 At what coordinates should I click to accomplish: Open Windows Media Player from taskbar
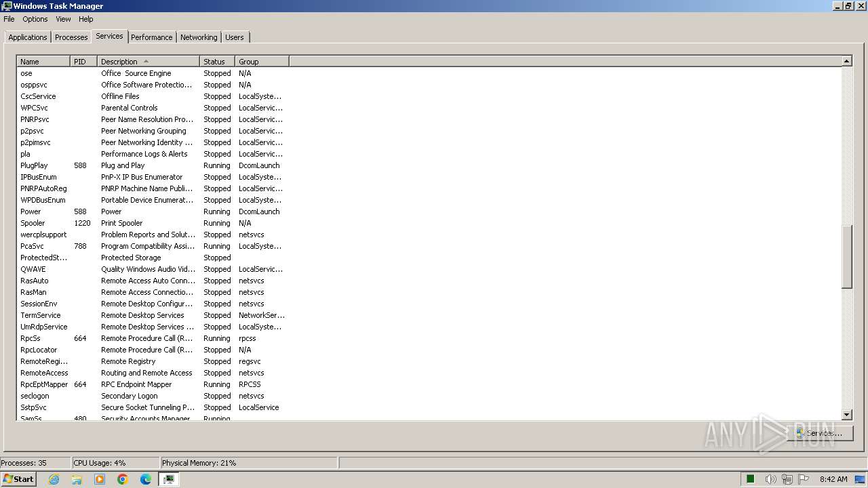(100, 479)
